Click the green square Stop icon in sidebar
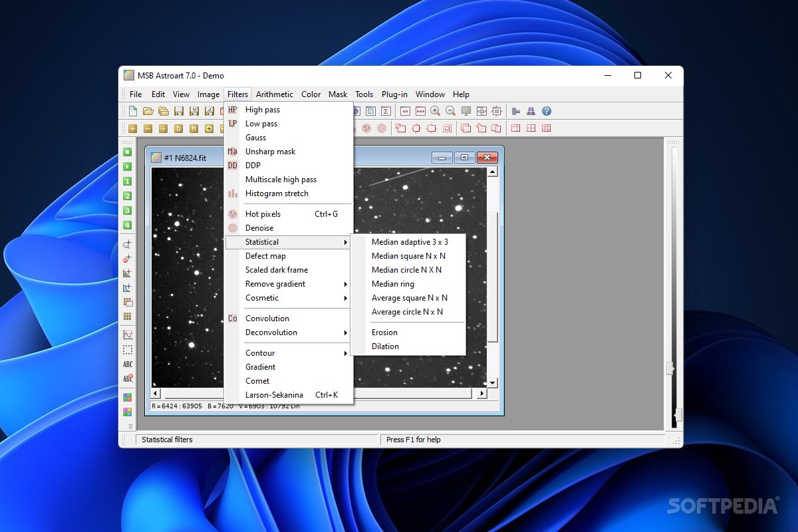The height and width of the screenshot is (532, 798). pyautogui.click(x=128, y=152)
